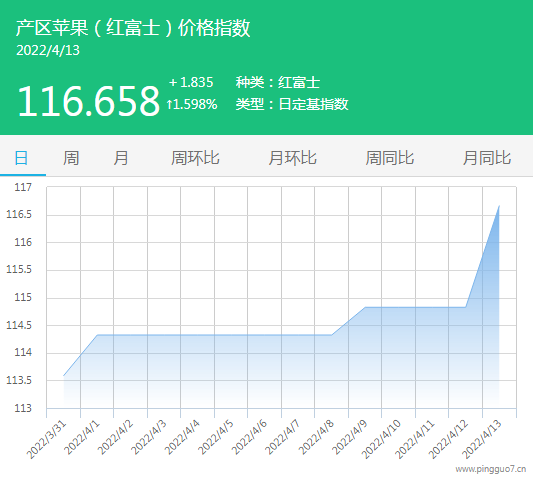Select the 周同比 tab

[x=390, y=158]
